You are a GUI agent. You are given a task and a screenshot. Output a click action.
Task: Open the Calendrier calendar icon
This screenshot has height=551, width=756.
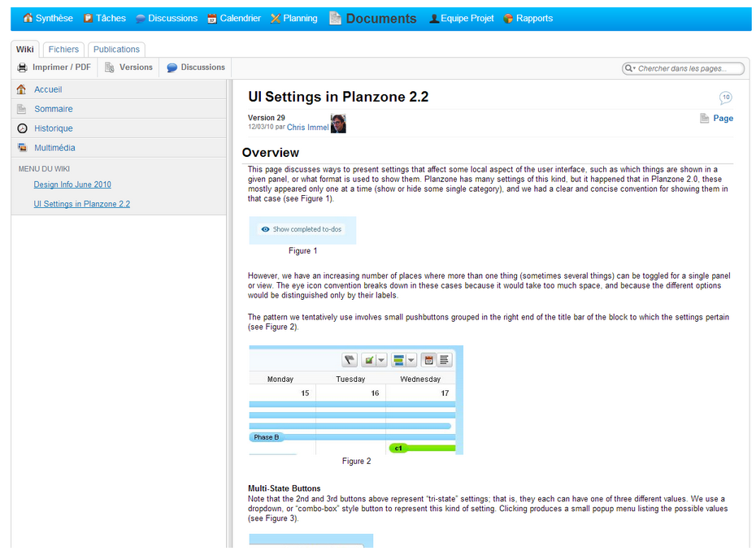click(212, 19)
